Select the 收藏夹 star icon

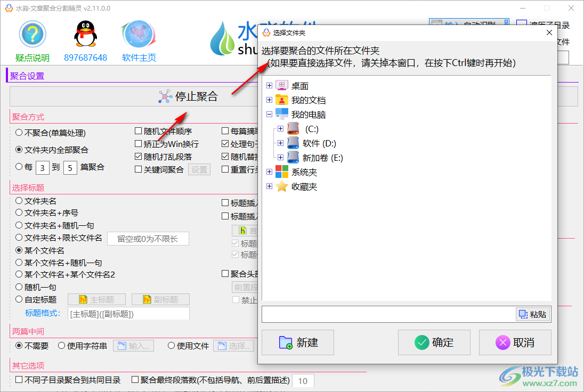coord(282,186)
